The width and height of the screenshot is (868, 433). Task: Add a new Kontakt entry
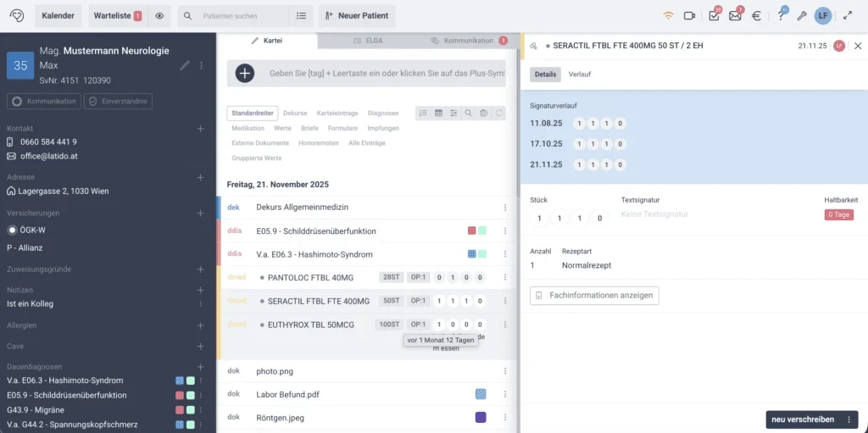[200, 129]
